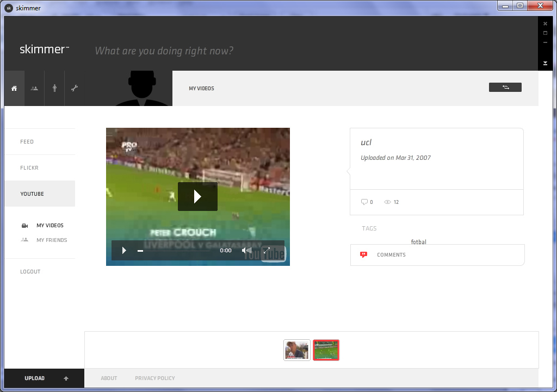Mute the video with speaker icon
The width and height of the screenshot is (557, 392).
coord(246,250)
